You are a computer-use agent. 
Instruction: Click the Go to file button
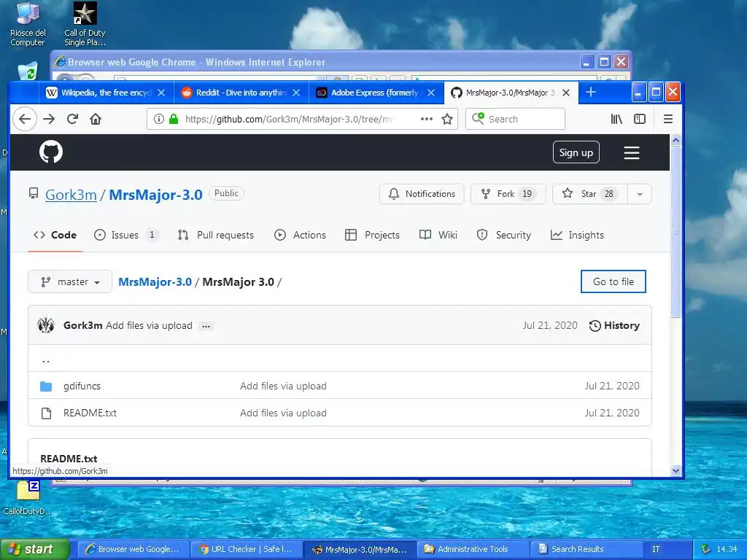tap(613, 281)
